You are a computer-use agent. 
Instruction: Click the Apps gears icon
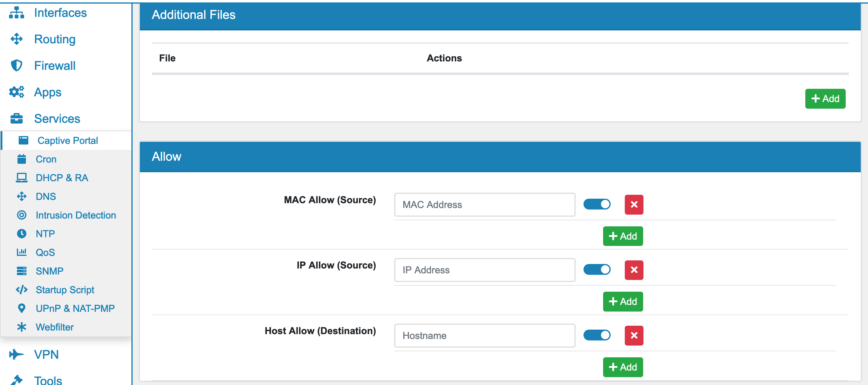point(17,92)
